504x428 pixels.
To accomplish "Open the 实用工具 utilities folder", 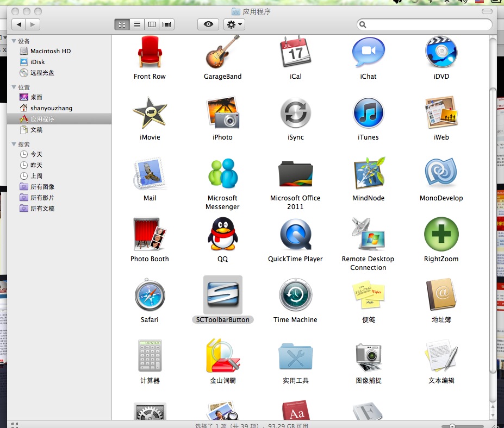I will click(295, 356).
